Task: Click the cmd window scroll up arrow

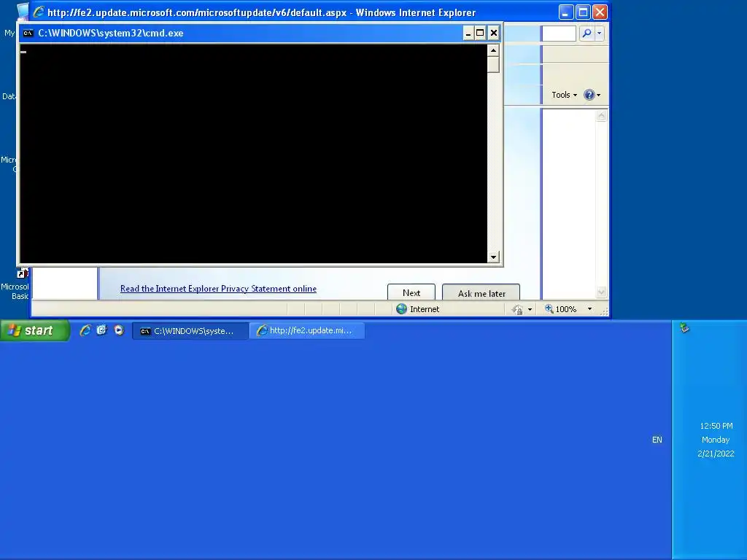Action: [493, 50]
